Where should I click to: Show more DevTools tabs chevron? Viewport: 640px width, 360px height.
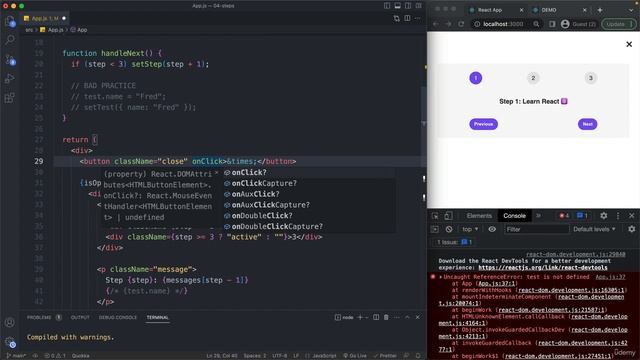[538, 216]
